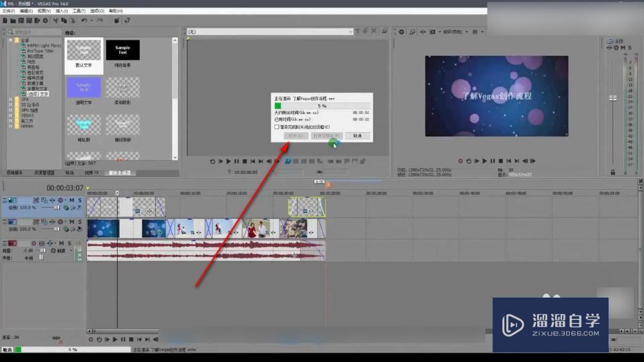Play the video preview
This screenshot has width=644, height=362.
485,161
